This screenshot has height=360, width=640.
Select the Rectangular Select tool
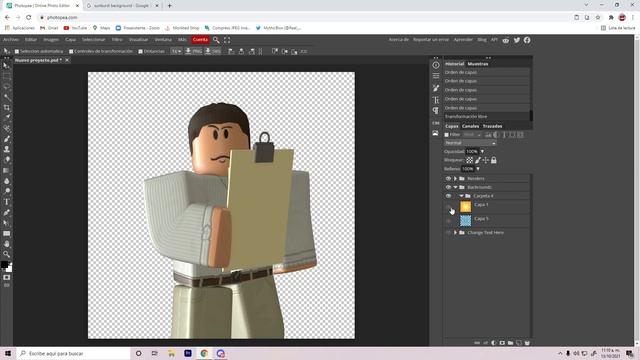(7, 76)
